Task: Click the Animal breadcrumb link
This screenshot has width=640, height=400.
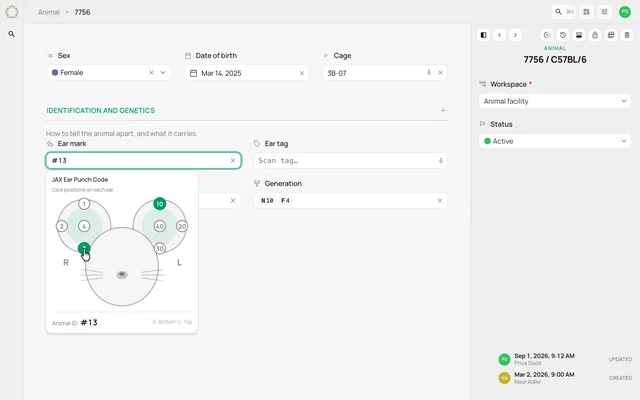Action: [x=49, y=12]
